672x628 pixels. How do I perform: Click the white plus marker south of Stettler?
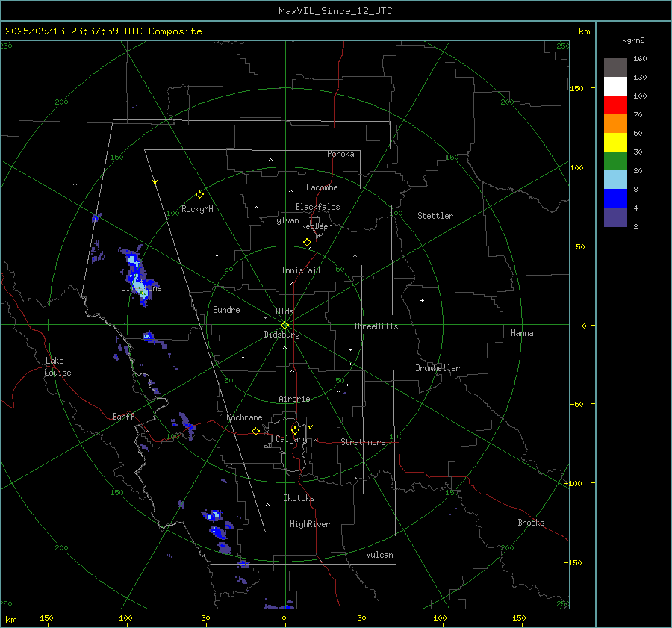click(x=422, y=300)
